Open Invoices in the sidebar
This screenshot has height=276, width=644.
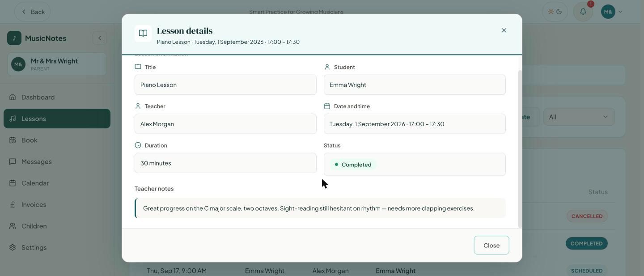point(57,204)
